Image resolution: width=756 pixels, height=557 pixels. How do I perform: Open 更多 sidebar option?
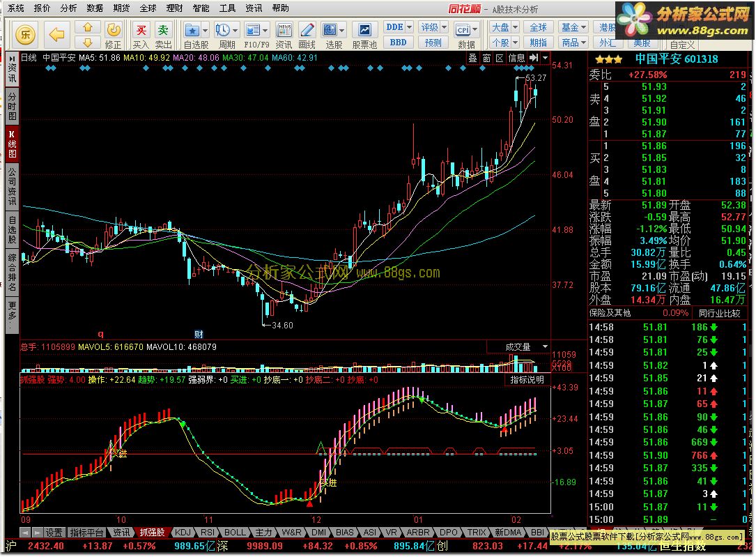click(12, 314)
